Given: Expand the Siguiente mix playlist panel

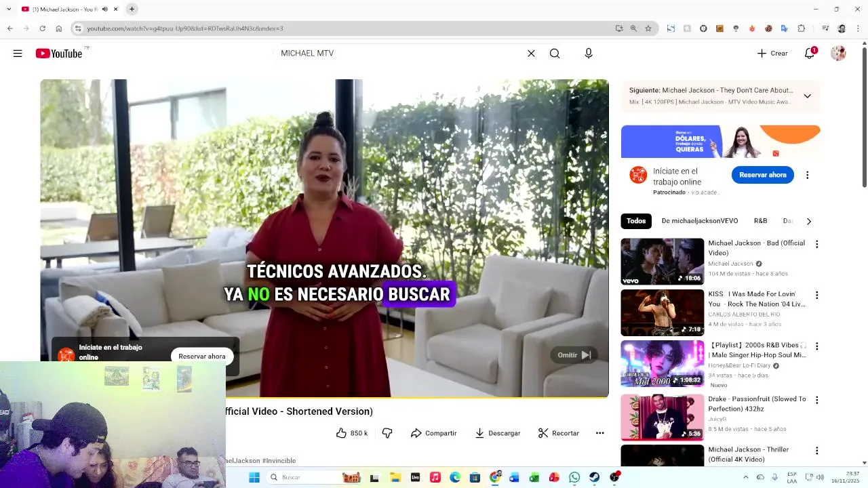Looking at the screenshot, I should (807, 96).
